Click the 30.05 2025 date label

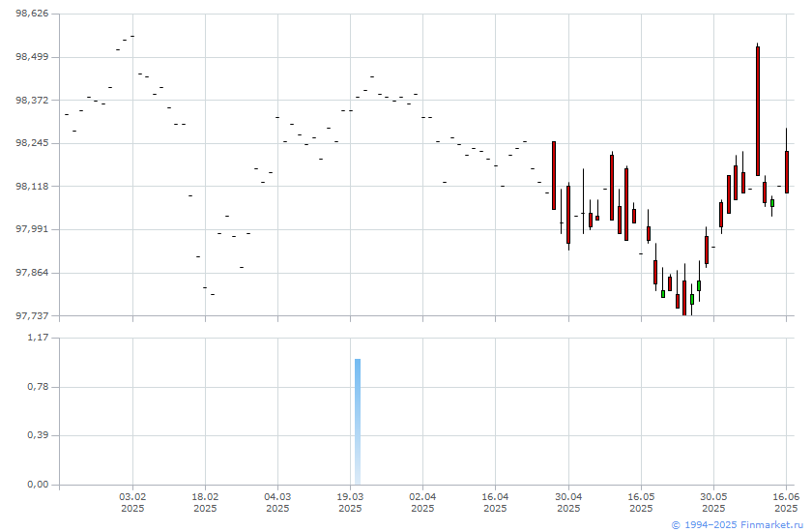coord(713,502)
